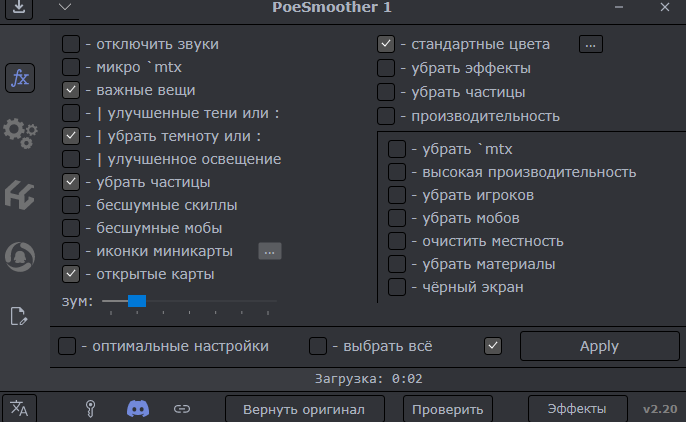The image size is (686, 422).
Task: Click the 'Загрузка: 0:02' status text
Action: (x=369, y=379)
